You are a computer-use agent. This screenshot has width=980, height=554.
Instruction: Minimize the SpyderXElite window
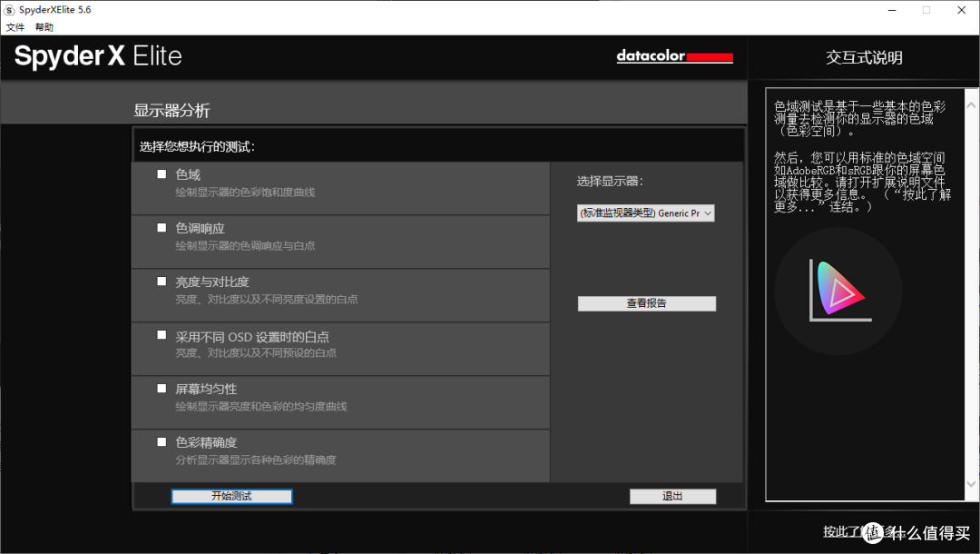pos(892,10)
